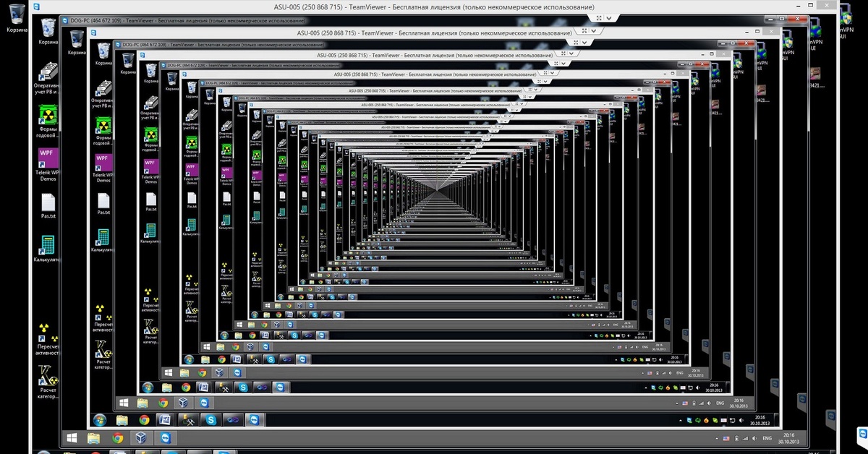Open Корзина on the host desktop outside TeamViewer
This screenshot has height=454, width=868.
tap(17, 20)
